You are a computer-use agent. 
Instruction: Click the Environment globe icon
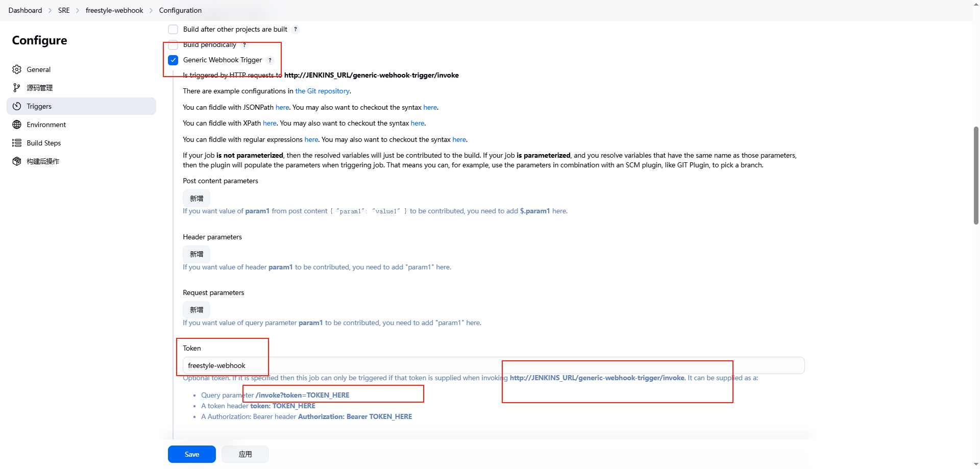click(x=17, y=125)
